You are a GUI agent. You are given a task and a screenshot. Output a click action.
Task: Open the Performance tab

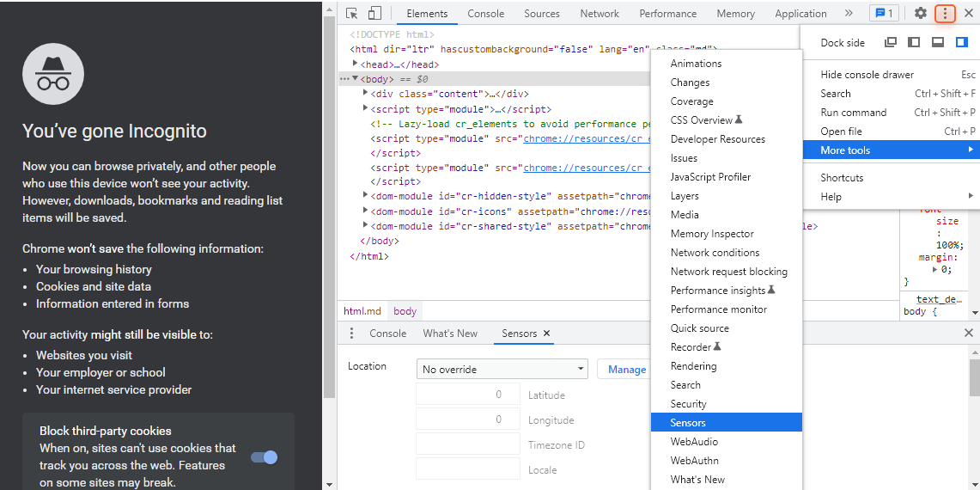(x=667, y=13)
